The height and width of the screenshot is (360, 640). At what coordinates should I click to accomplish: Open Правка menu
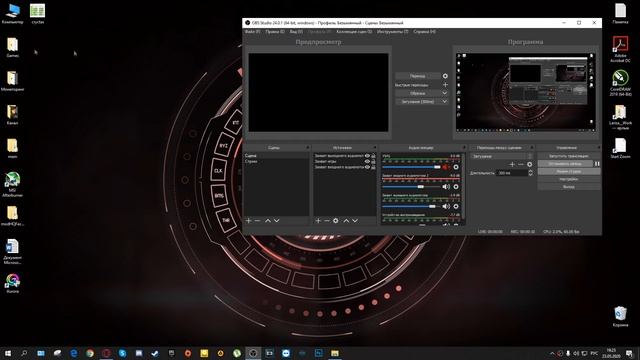275,31
